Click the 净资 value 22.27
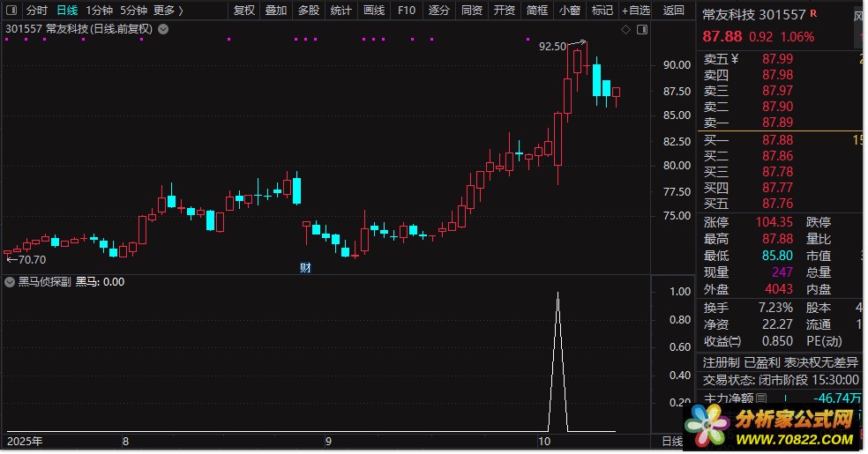 [x=777, y=324]
